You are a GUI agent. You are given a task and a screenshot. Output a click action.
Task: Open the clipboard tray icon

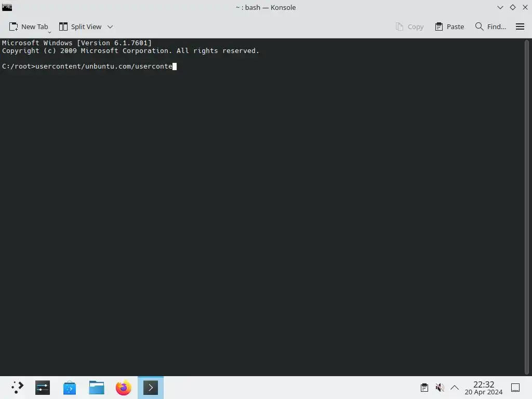(x=424, y=388)
